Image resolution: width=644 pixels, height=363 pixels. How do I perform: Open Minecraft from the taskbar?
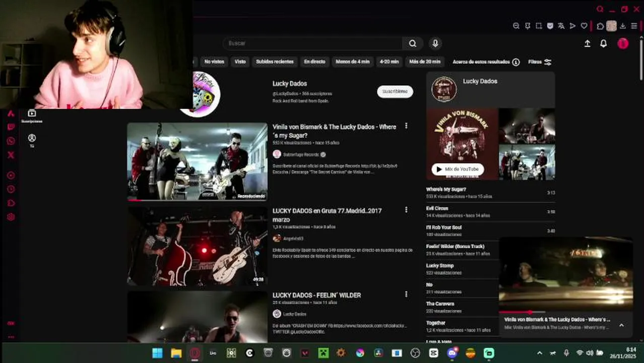click(x=323, y=353)
